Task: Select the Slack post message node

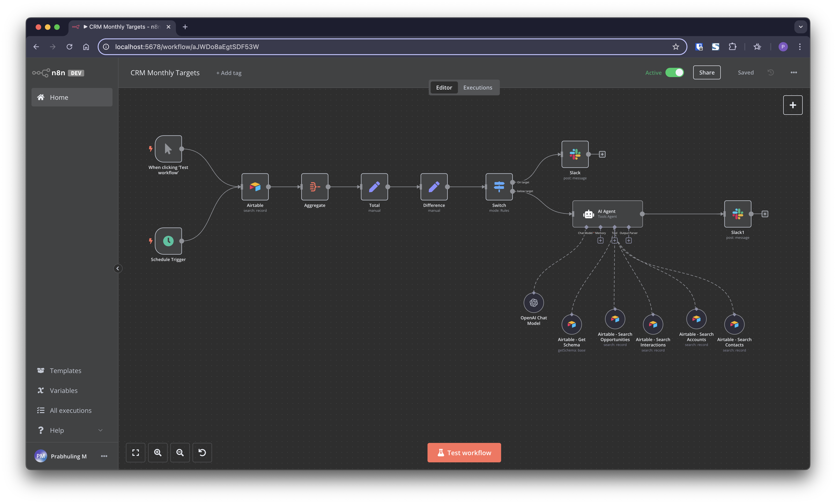Action: 575,154
